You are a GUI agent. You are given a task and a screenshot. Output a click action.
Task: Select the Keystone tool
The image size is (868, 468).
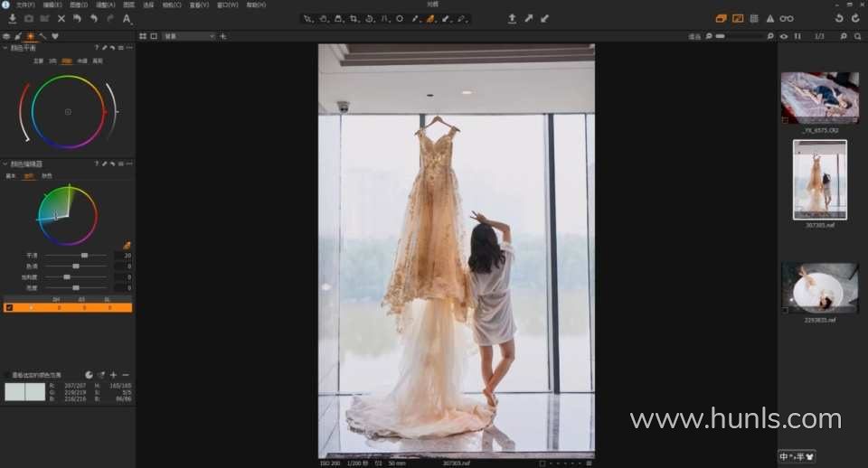[385, 19]
